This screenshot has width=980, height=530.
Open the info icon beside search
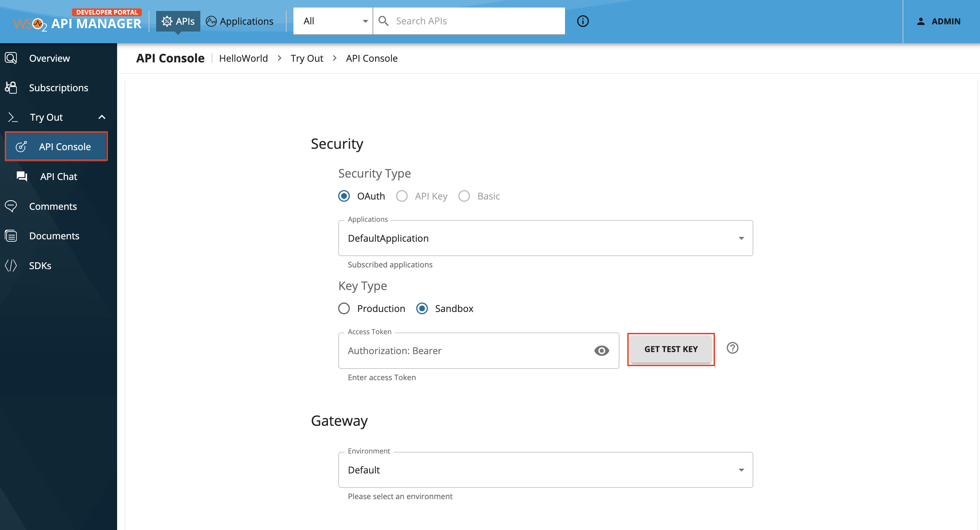(582, 21)
